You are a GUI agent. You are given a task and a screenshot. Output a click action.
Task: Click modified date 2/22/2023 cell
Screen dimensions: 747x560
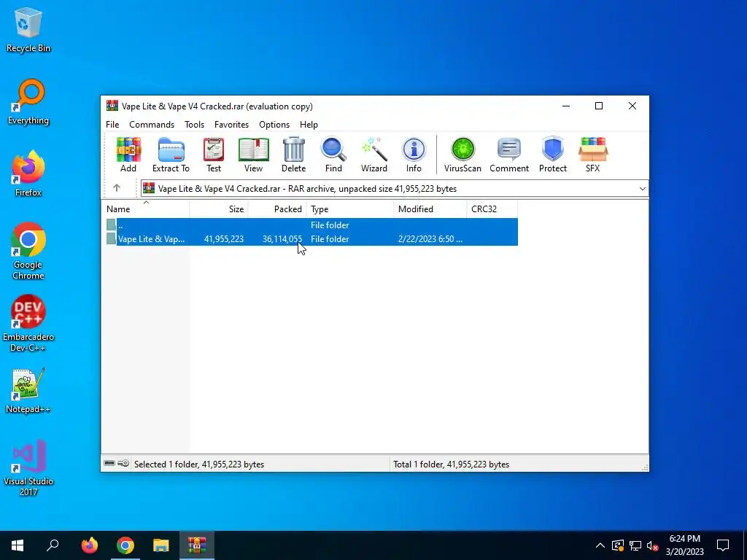[430, 239]
